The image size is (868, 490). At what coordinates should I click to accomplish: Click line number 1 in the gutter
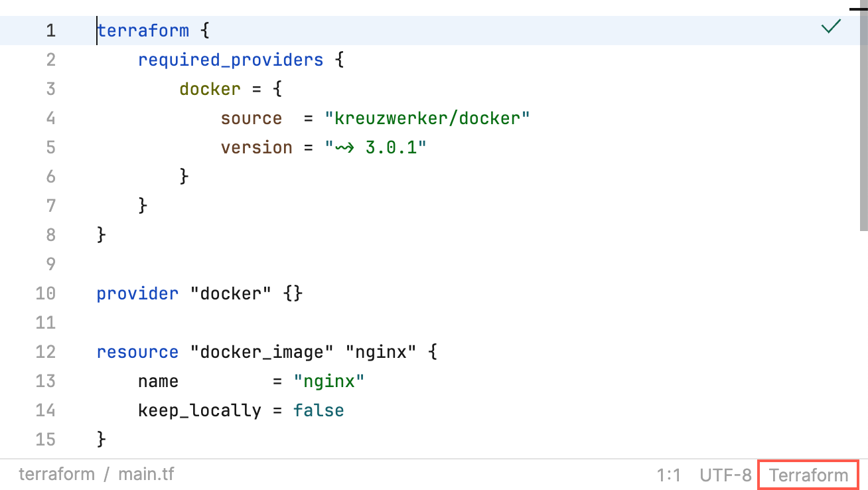point(51,30)
